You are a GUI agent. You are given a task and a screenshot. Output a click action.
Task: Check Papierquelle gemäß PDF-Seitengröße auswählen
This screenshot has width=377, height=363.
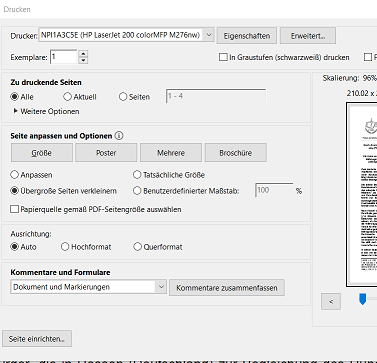pos(14,209)
